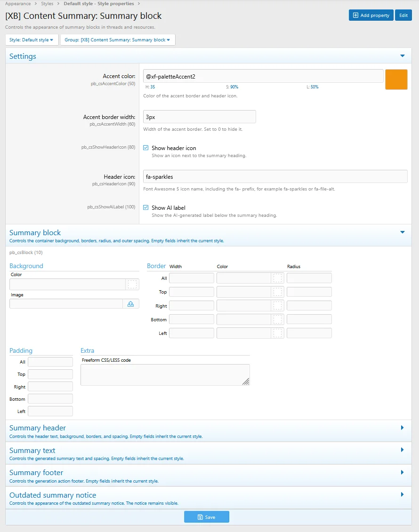Viewport: 419px width, 532px height.
Task: Click the Header icon input field
Action: (275, 176)
